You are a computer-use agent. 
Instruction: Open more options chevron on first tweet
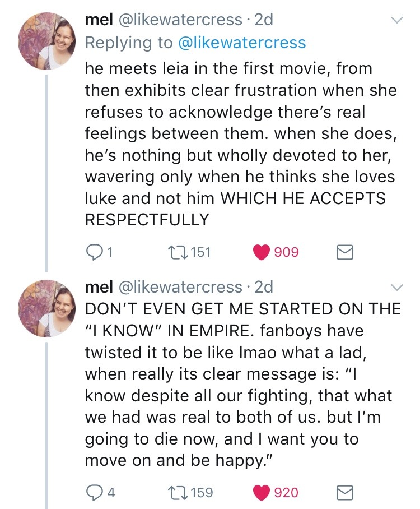click(x=396, y=21)
